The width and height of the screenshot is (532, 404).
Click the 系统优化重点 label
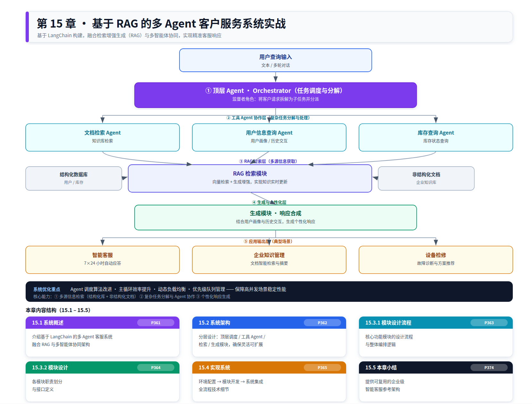(47, 289)
